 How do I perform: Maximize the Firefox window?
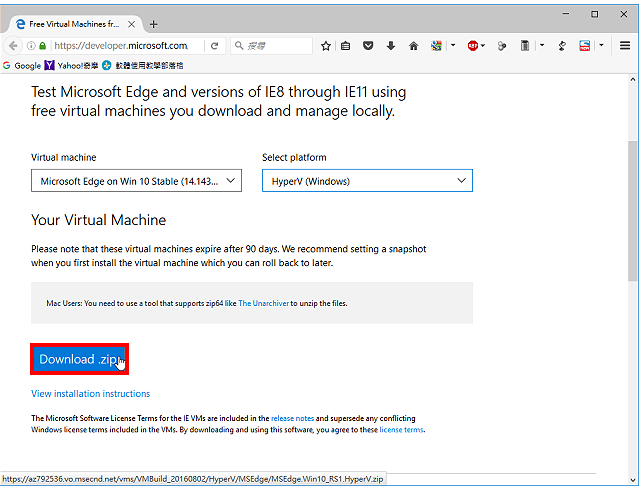tap(595, 14)
